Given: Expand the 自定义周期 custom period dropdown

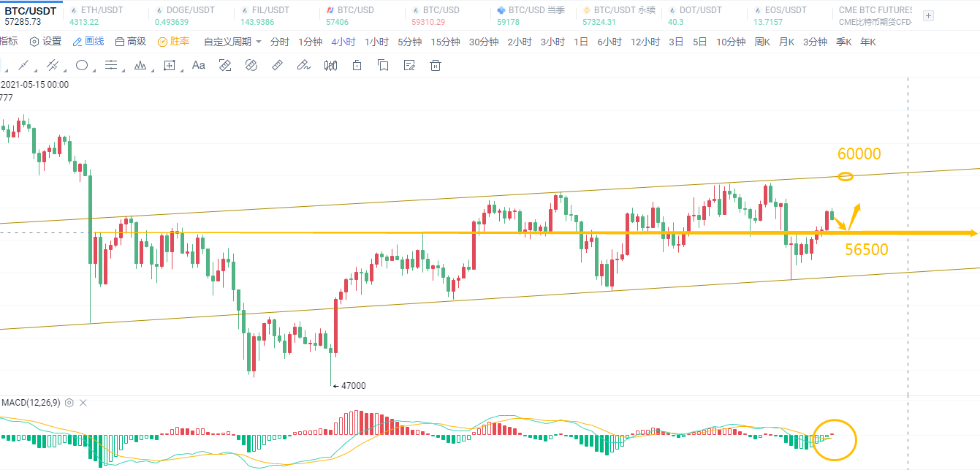Looking at the screenshot, I should pos(232,42).
